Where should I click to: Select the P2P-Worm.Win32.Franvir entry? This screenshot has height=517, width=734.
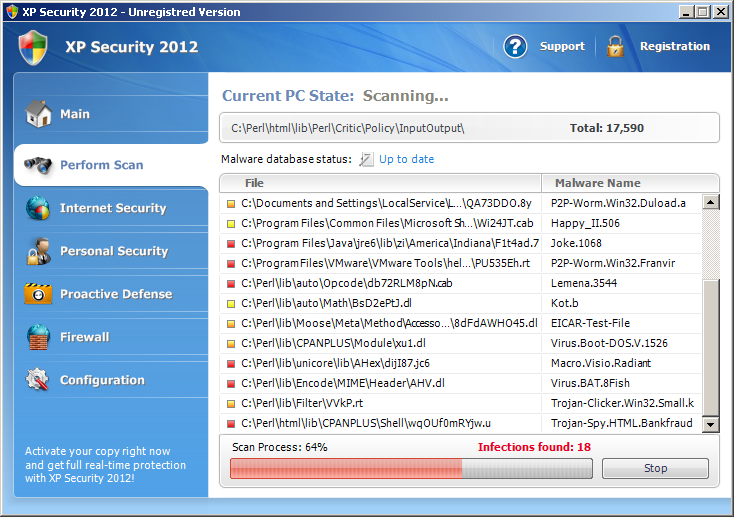(x=613, y=263)
